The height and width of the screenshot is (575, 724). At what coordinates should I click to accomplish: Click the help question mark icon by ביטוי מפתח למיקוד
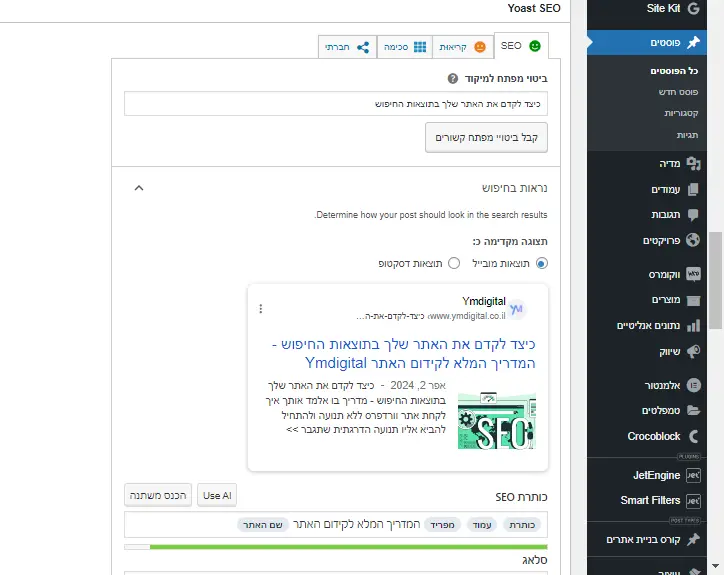point(452,79)
